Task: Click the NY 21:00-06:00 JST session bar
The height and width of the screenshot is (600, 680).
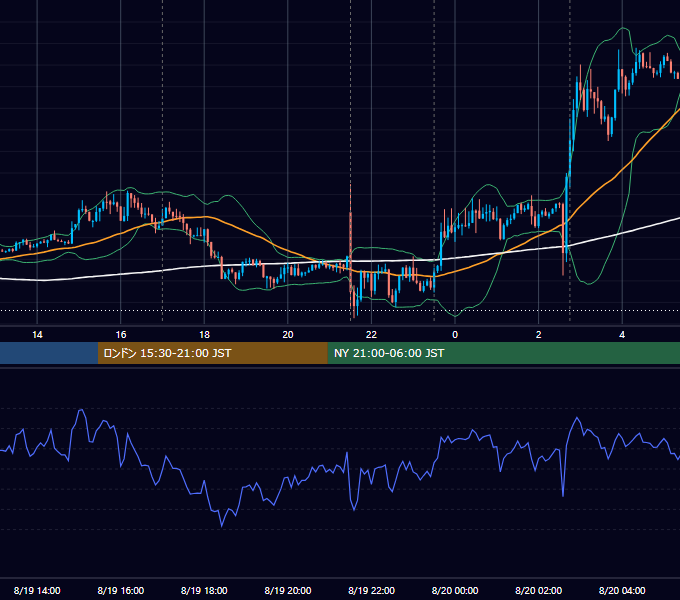Action: pyautogui.click(x=503, y=353)
